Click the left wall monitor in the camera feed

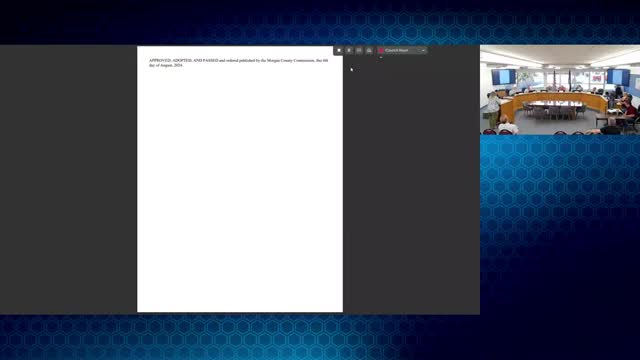pos(503,77)
